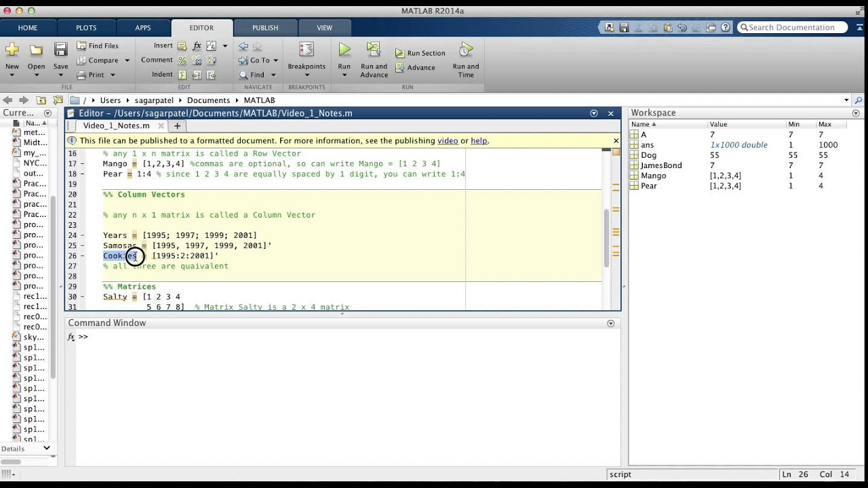
Task: Open the help link in the info bar
Action: [x=479, y=141]
